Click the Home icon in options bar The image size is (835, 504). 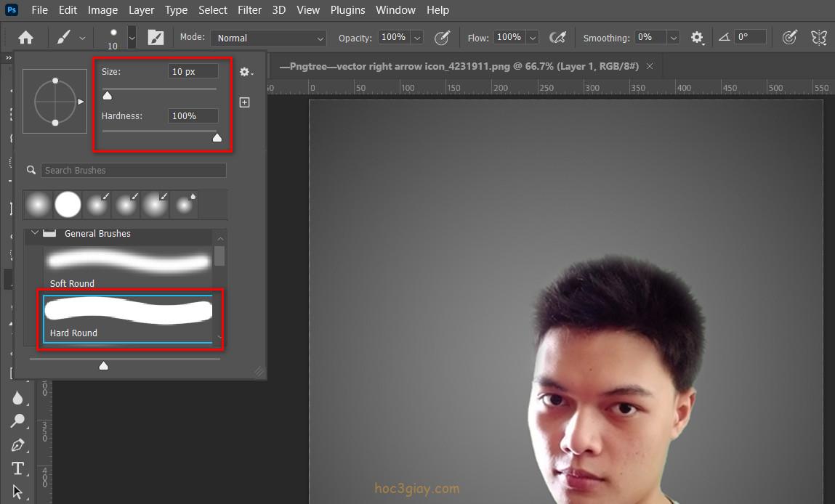(x=25, y=38)
